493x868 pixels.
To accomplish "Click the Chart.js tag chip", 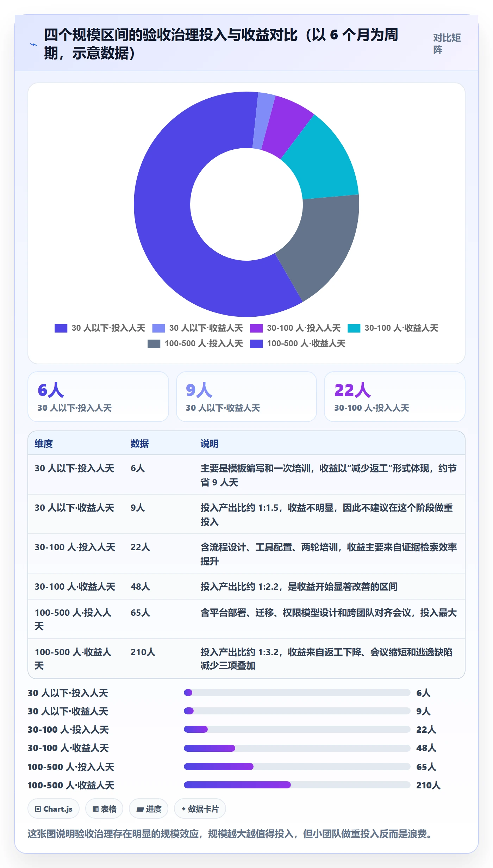I will coord(54,809).
